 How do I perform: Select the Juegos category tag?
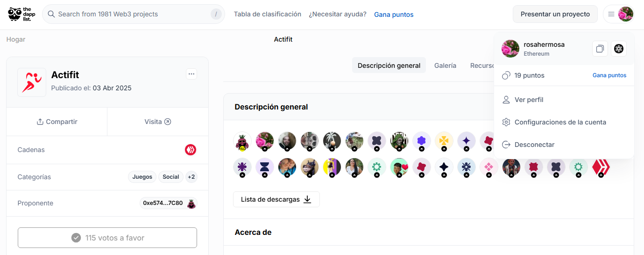click(142, 177)
